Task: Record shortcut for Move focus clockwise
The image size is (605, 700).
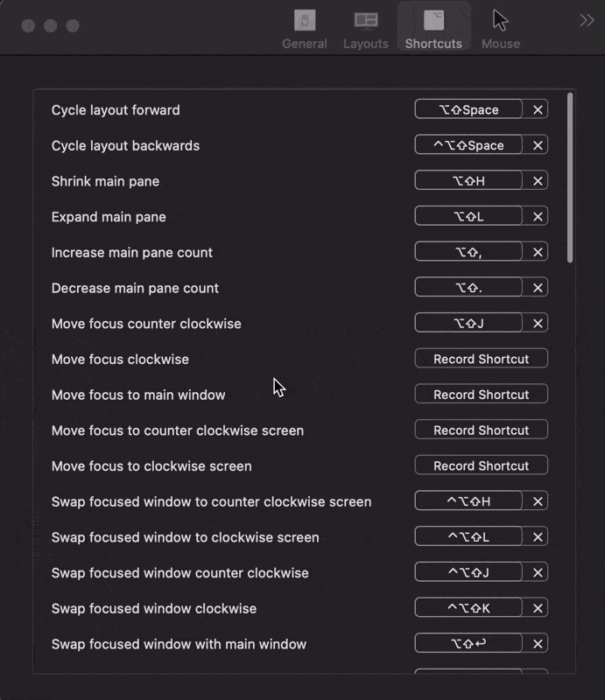Action: (x=481, y=359)
